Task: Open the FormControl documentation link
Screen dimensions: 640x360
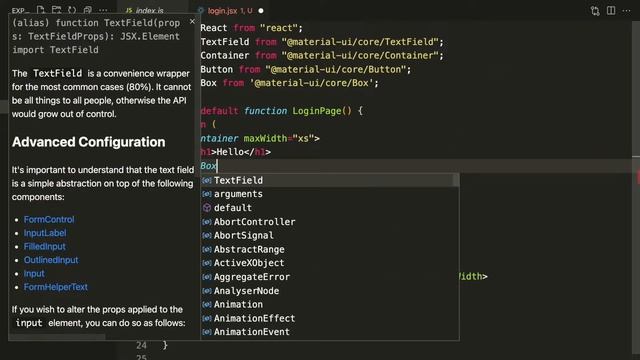Action: [49, 220]
